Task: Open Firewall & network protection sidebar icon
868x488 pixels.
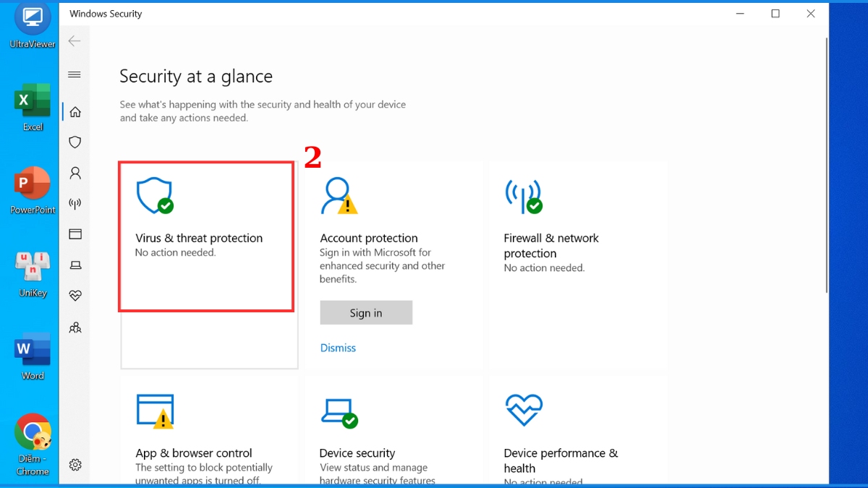Action: 75,203
